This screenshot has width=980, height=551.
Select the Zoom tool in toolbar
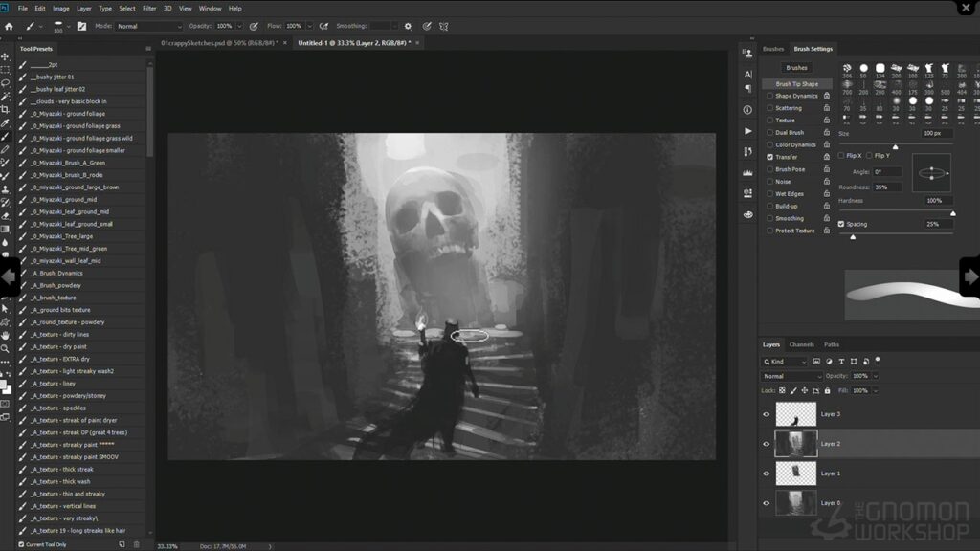point(5,348)
